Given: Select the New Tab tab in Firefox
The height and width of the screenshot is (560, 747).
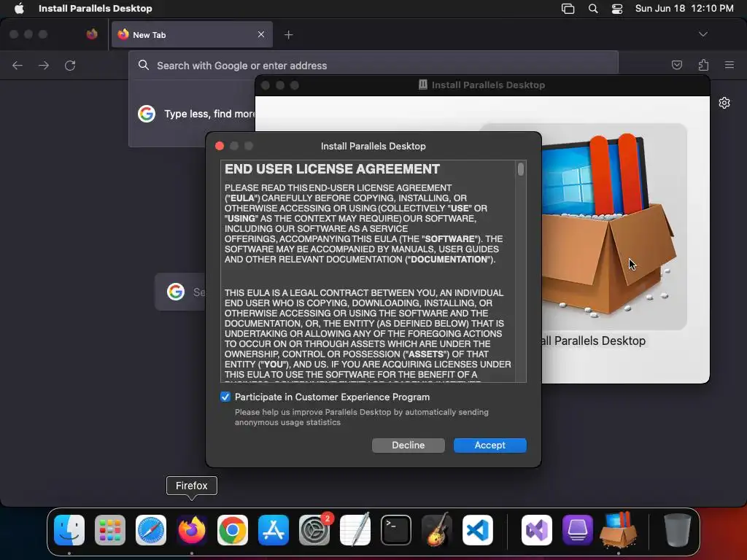Looking at the screenshot, I should click(x=192, y=34).
